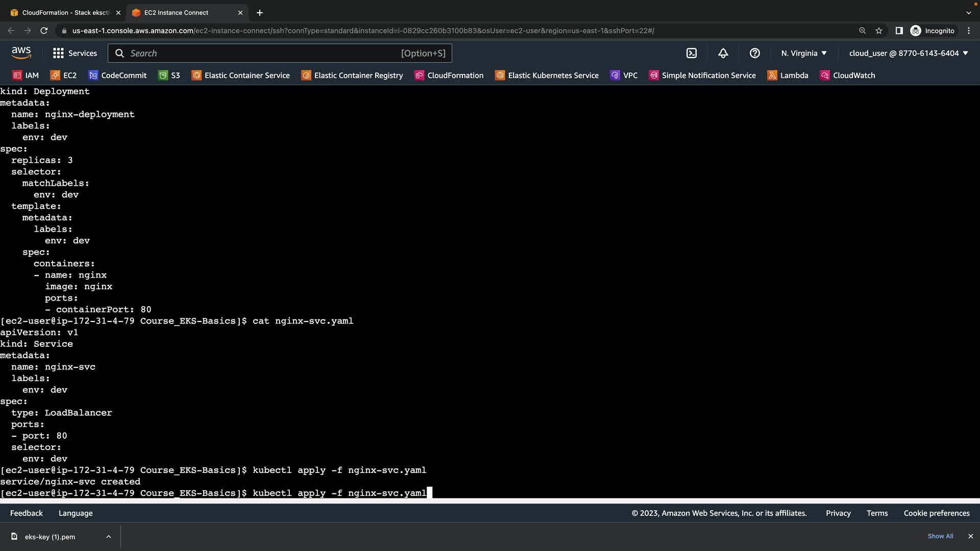Expand the eks-key (1).pem download options
980x551 pixels.
tap(109, 537)
